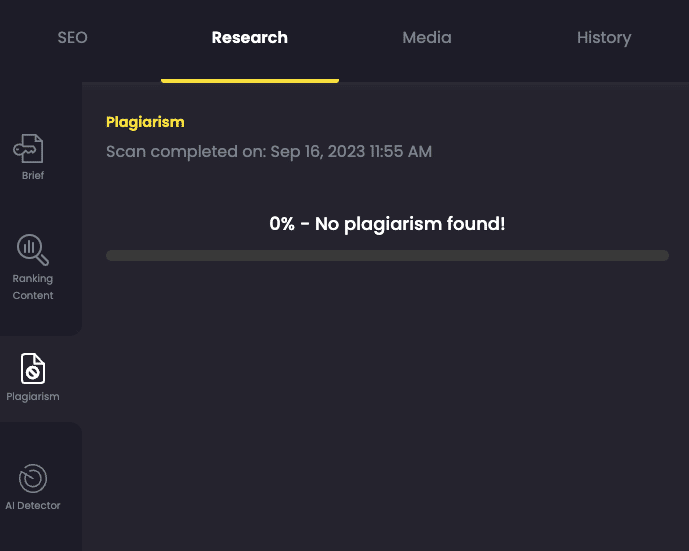Image resolution: width=689 pixels, height=551 pixels.
Task: Select the Research tab
Action: coord(250,37)
